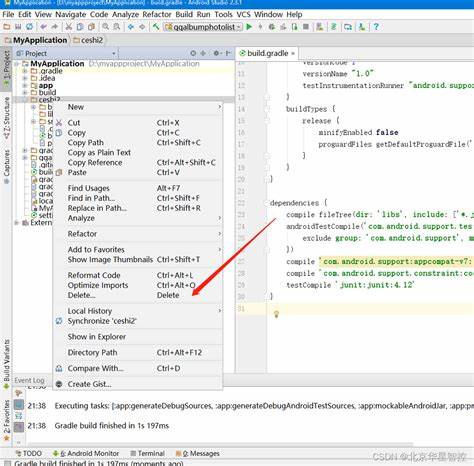The height and width of the screenshot is (466, 474).
Task: Open the Terminal tool window
Action: coord(147,454)
